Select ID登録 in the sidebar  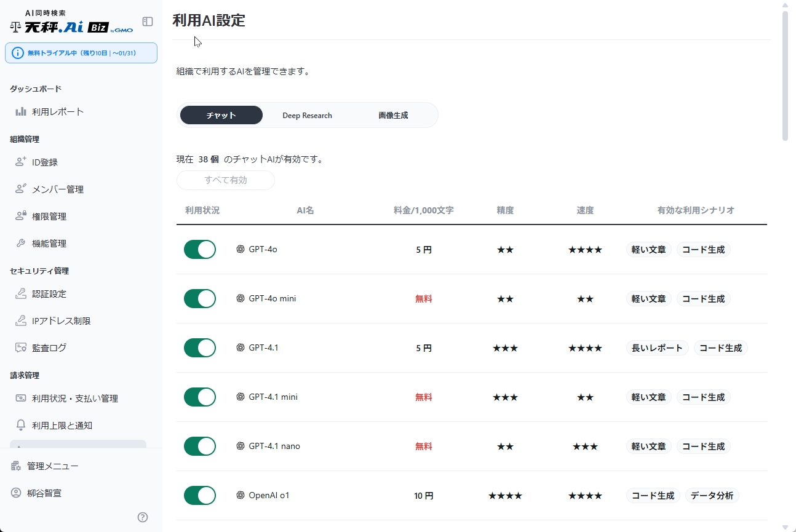pyautogui.click(x=46, y=162)
